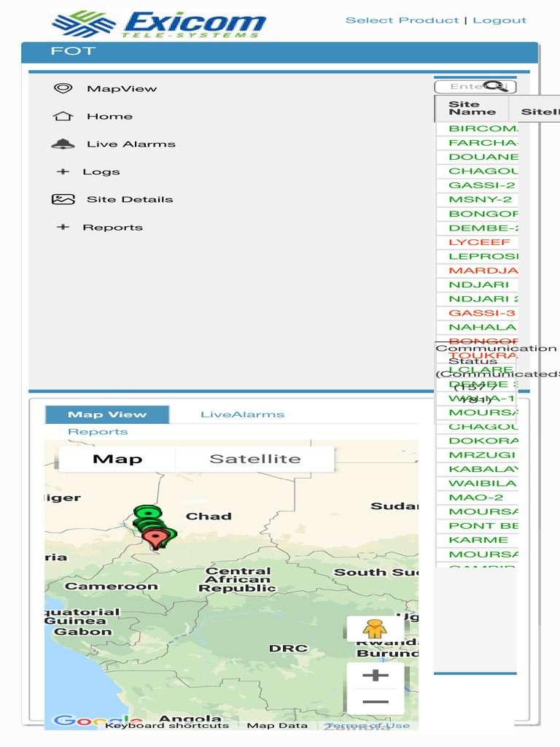Click the Google logo on the map
This screenshot has width=560, height=747.
pos(97,720)
